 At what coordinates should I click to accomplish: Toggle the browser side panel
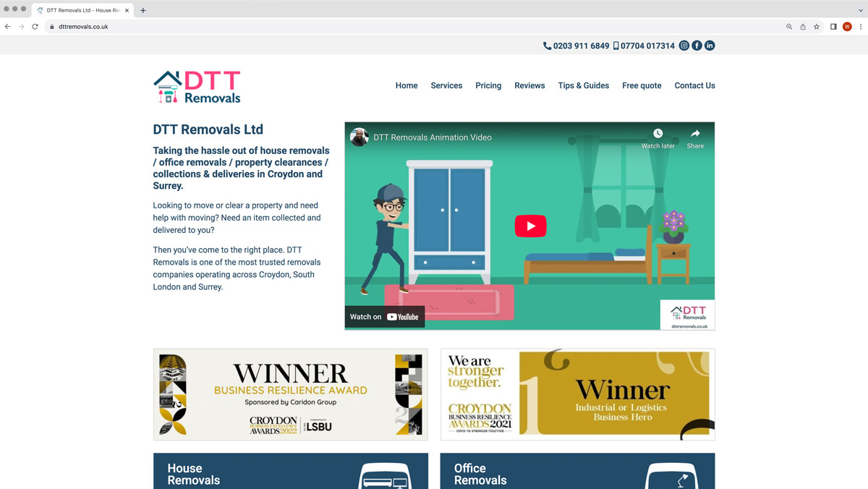click(833, 27)
